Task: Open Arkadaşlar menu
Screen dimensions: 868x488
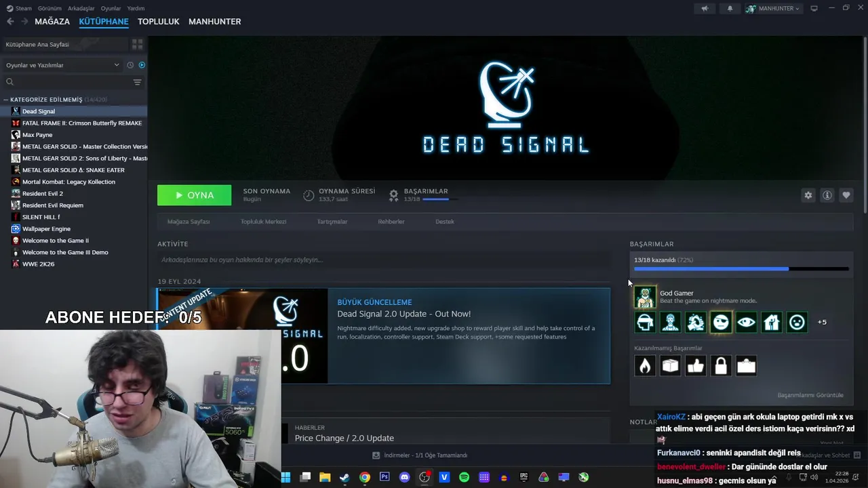Action: (81, 8)
